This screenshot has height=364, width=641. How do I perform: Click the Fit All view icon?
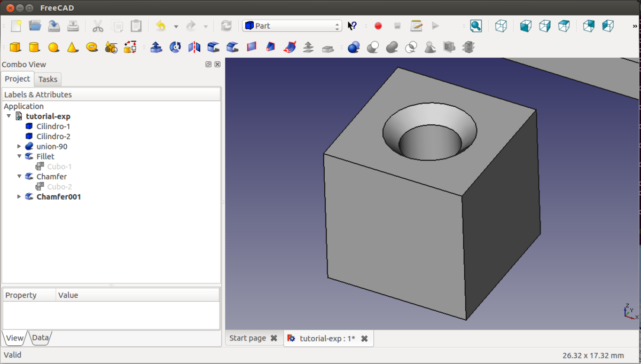click(475, 26)
